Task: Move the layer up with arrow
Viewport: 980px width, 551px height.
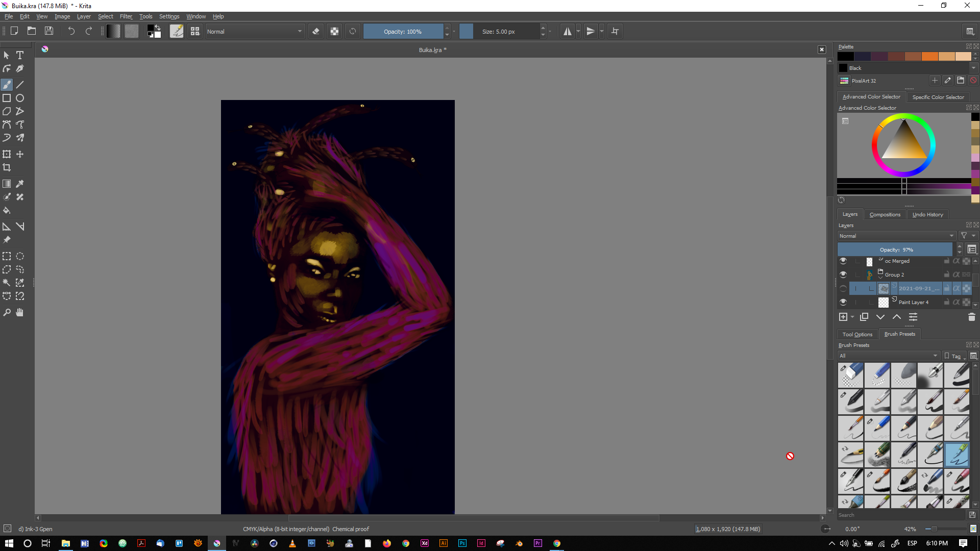Action: pyautogui.click(x=897, y=317)
